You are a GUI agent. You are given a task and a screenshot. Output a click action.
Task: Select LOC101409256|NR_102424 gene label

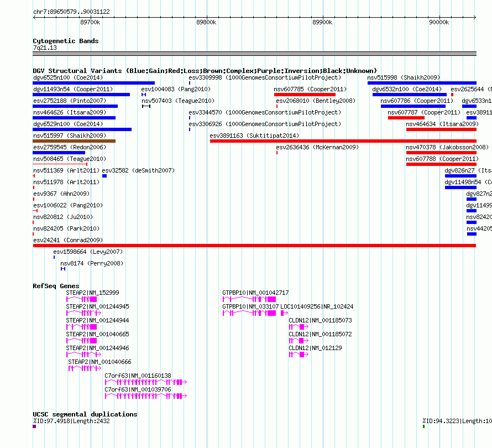click(317, 306)
